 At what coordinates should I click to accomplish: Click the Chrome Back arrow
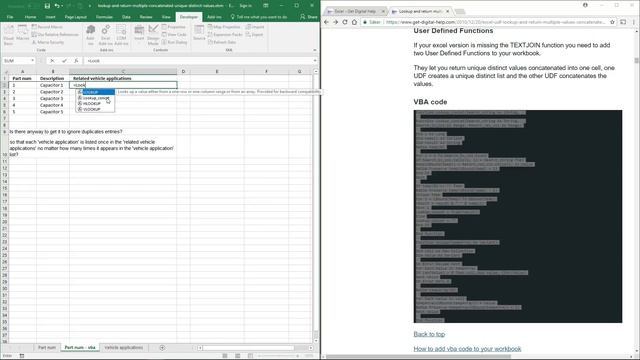327,22
